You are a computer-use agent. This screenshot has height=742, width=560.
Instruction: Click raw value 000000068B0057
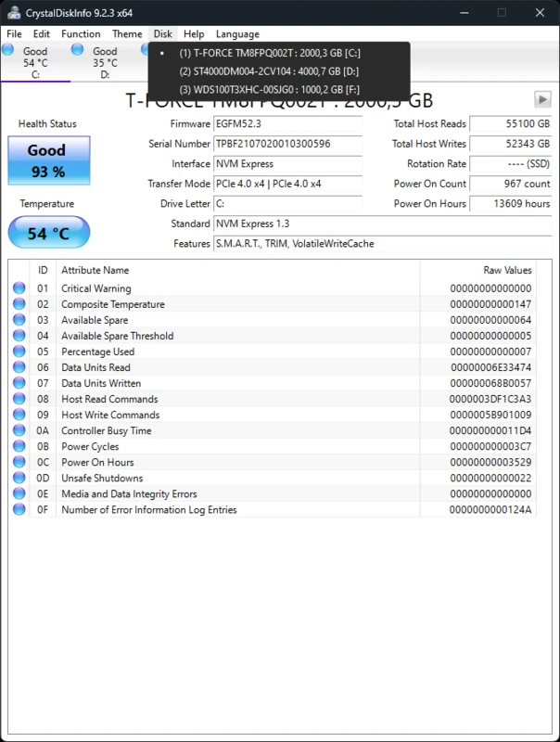[491, 383]
